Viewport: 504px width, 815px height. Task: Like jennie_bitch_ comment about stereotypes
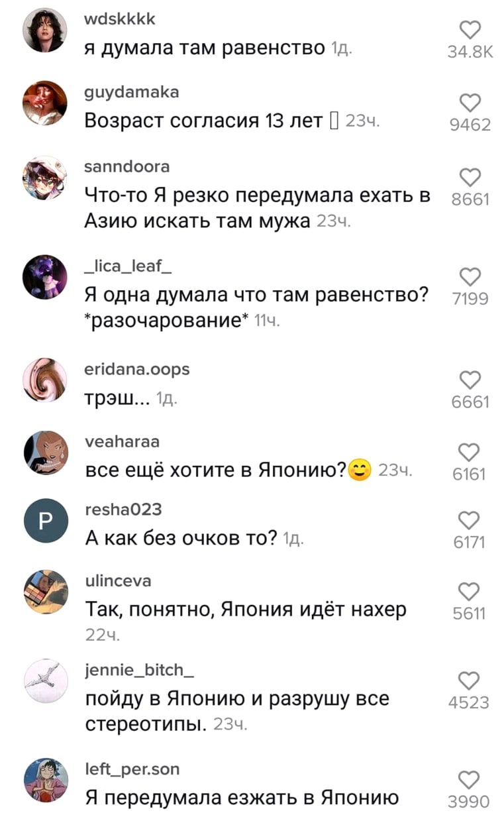(470, 680)
